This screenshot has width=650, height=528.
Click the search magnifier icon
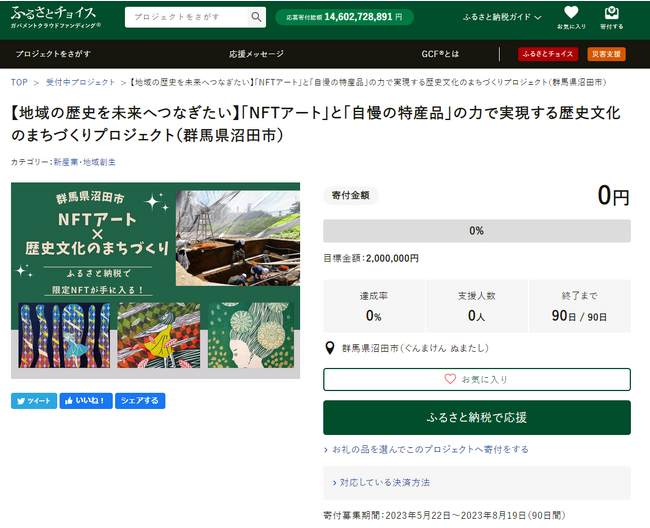(257, 17)
